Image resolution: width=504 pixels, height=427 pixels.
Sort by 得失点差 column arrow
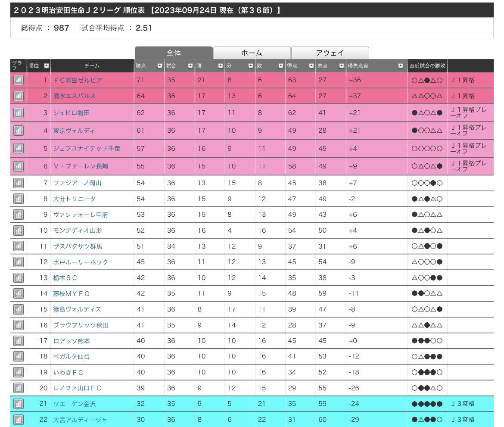click(401, 66)
